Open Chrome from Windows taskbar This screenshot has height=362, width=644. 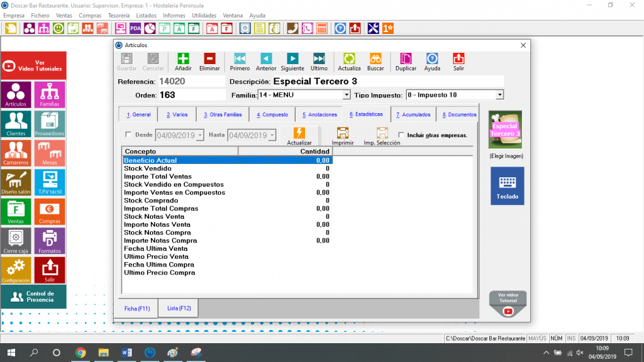pos(80,353)
